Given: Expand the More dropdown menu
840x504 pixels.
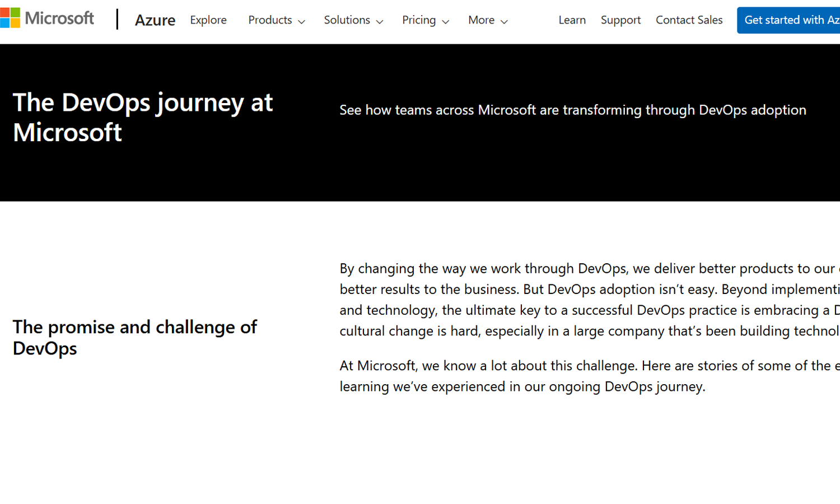Looking at the screenshot, I should click(x=481, y=20).
